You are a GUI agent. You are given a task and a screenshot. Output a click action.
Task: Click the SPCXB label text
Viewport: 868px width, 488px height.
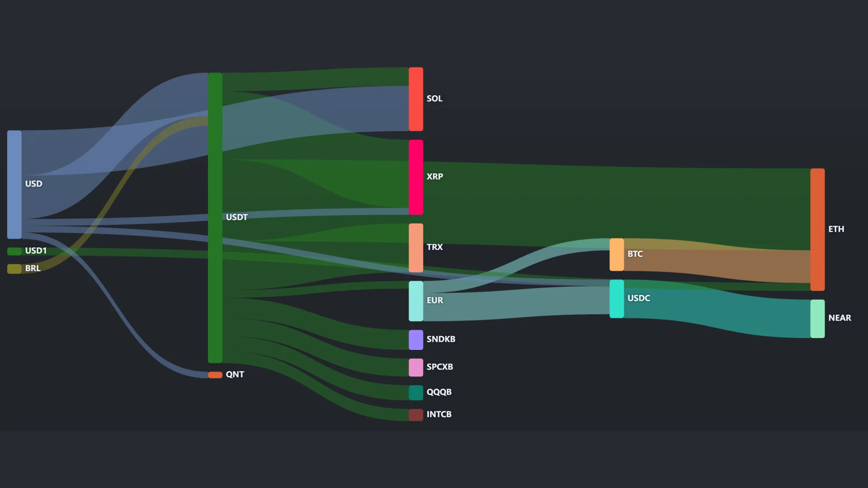tap(440, 367)
